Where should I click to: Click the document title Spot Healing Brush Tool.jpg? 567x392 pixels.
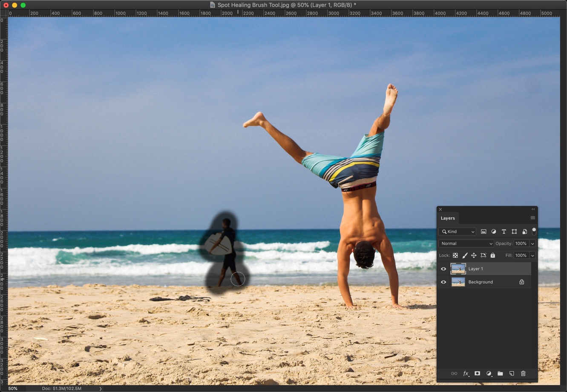pyautogui.click(x=253, y=5)
